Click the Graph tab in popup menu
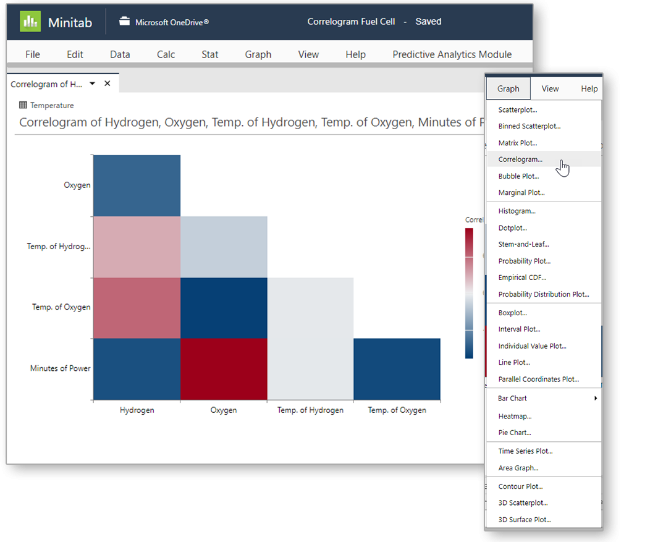Viewport: 658px width, 542px height. pyautogui.click(x=508, y=89)
